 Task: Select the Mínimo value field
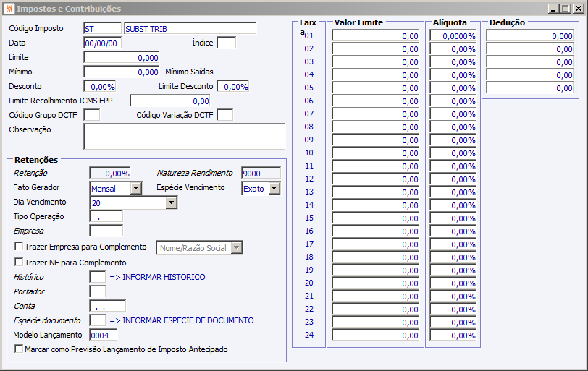pyautogui.click(x=122, y=72)
